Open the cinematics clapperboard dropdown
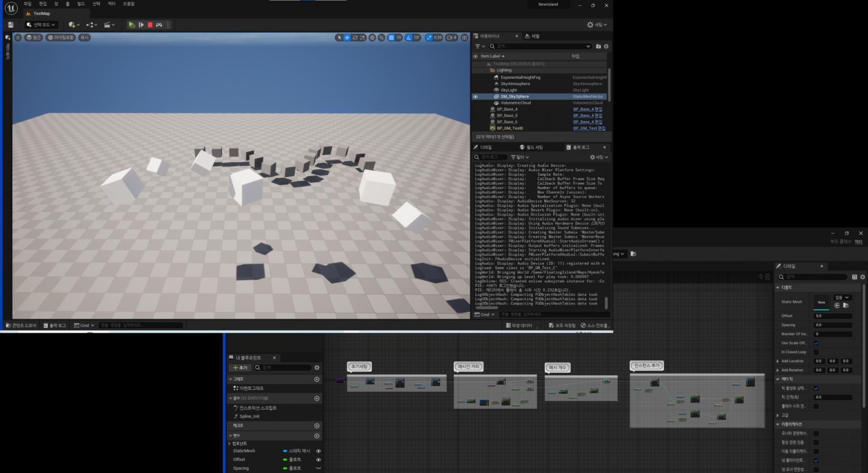 click(x=109, y=25)
